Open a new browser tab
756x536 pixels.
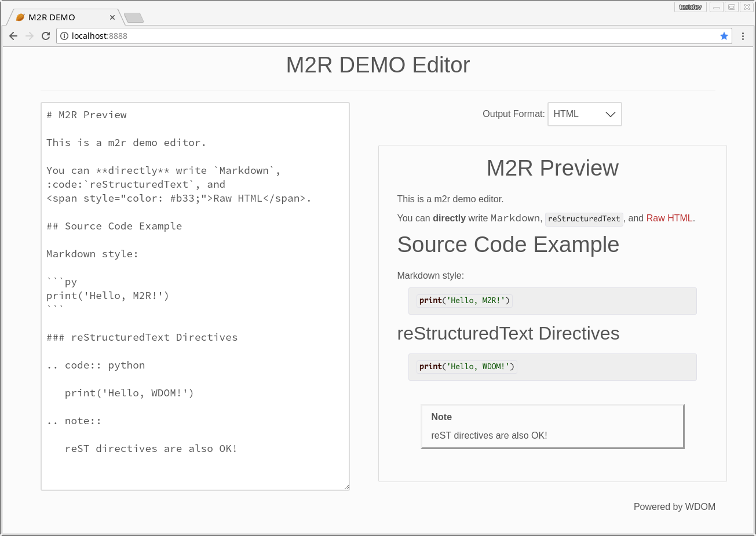tap(134, 18)
